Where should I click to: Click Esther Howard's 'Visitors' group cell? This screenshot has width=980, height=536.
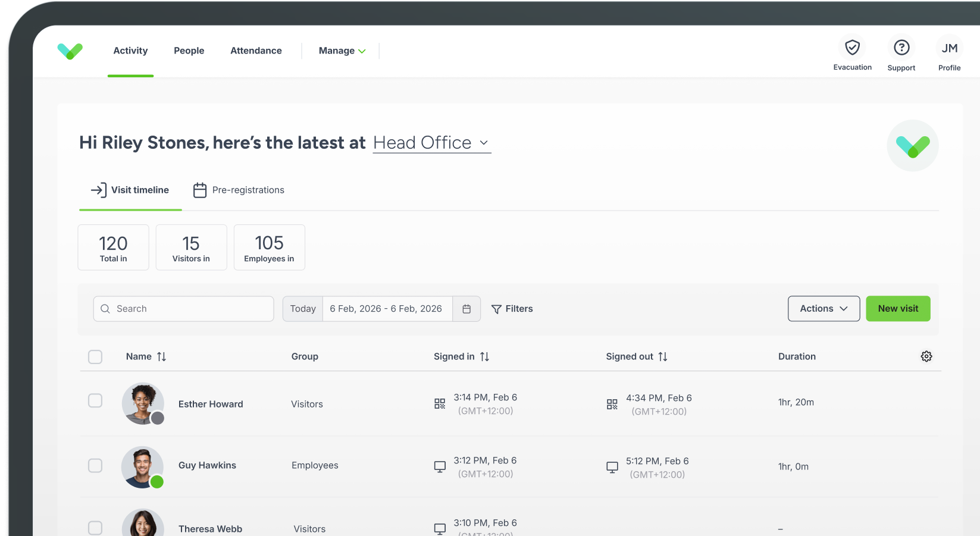point(307,405)
